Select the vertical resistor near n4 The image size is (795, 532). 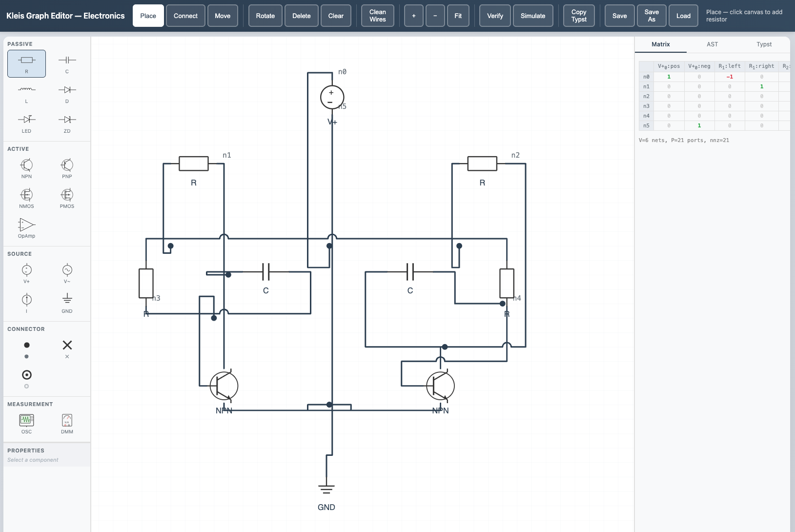(x=507, y=283)
